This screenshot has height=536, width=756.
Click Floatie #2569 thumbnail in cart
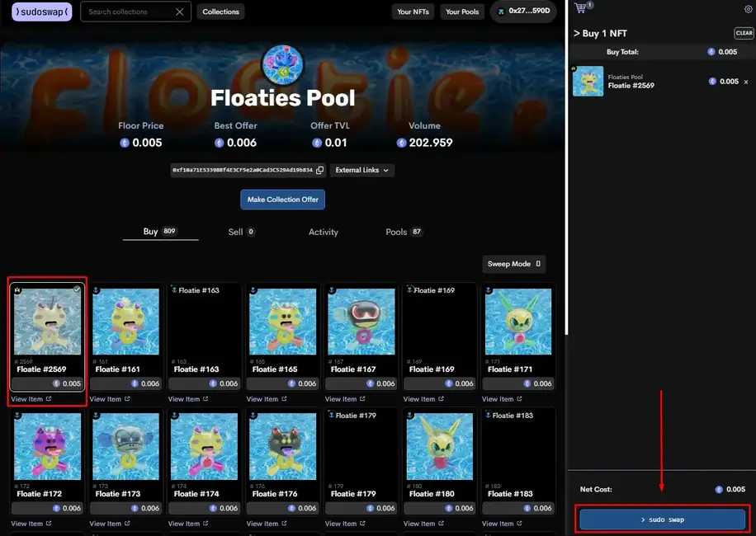(x=588, y=82)
